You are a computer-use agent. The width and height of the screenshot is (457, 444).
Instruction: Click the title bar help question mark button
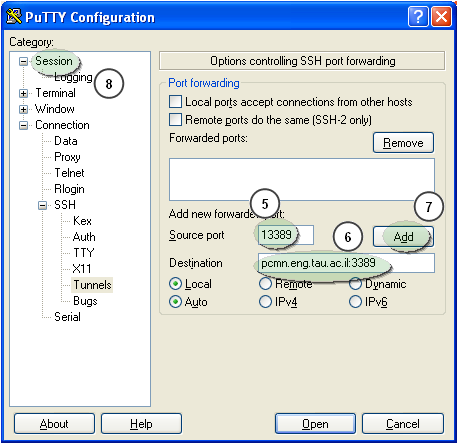pyautogui.click(x=418, y=16)
